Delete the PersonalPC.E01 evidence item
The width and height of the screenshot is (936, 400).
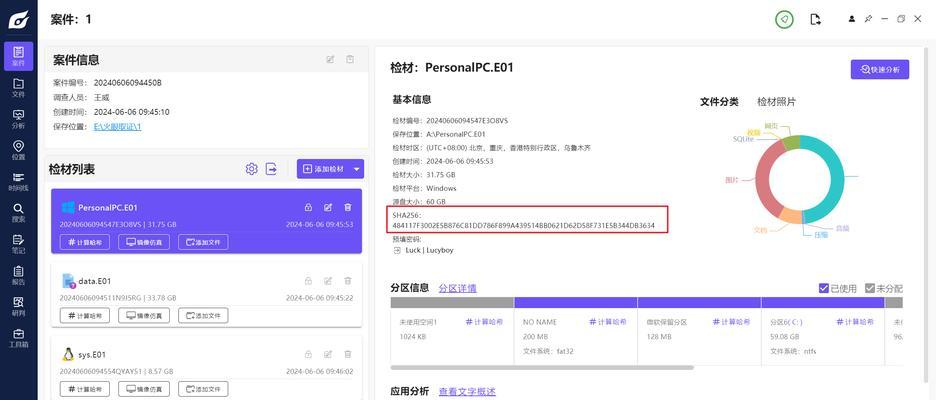[347, 207]
